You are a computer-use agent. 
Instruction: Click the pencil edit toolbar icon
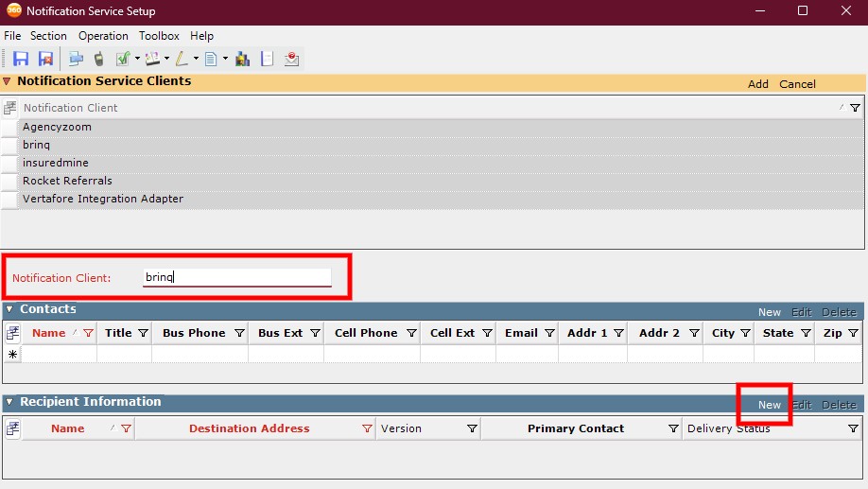[182, 59]
